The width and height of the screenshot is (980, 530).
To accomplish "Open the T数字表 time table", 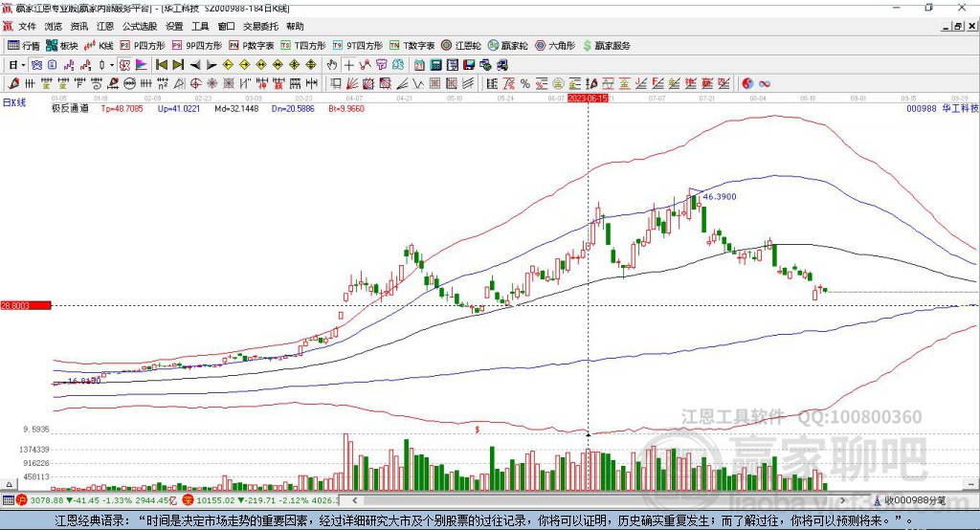I will pos(412,46).
